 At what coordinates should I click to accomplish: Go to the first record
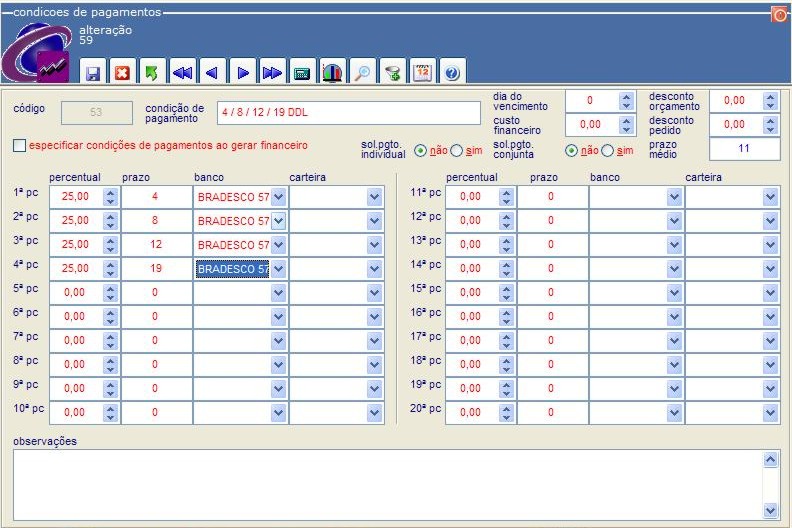pyautogui.click(x=182, y=72)
